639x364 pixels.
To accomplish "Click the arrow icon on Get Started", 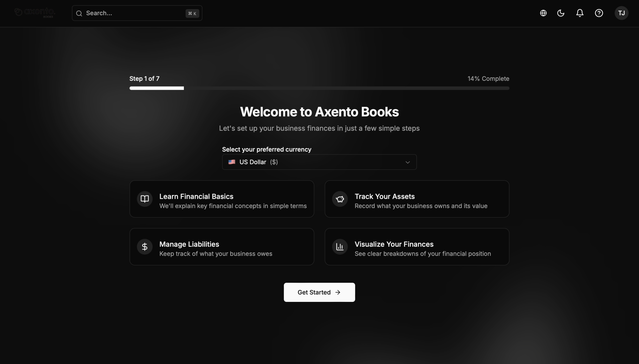I will tap(338, 292).
